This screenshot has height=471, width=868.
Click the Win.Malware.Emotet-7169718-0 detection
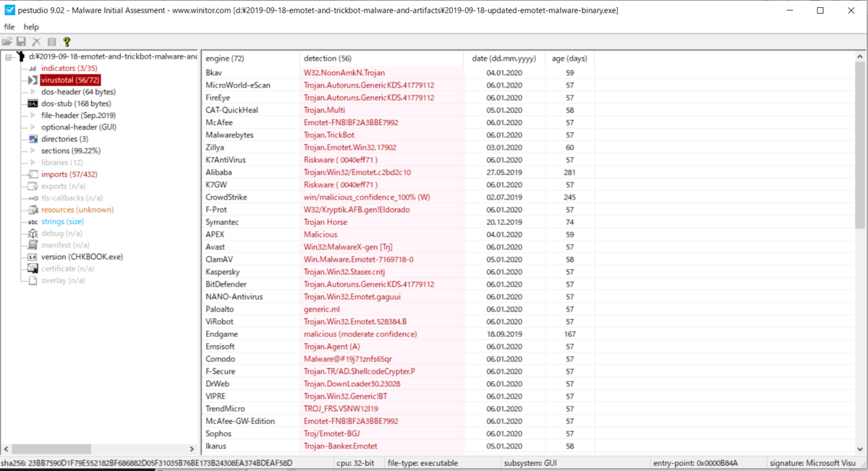point(359,260)
